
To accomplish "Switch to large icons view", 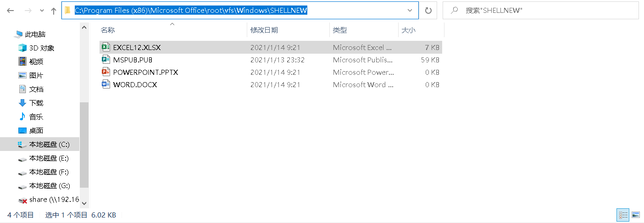I will click(636, 215).
